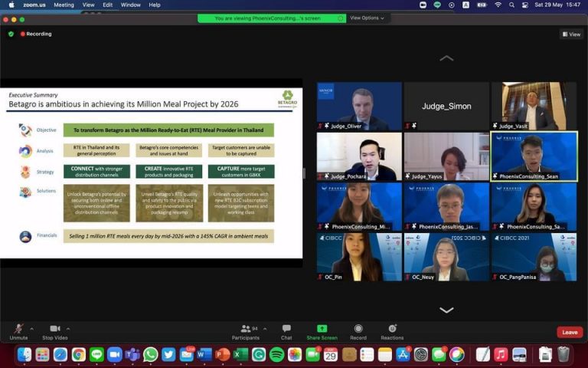Open Finder from the dock
Image resolution: width=588 pixels, height=368 pixels.
(x=24, y=354)
